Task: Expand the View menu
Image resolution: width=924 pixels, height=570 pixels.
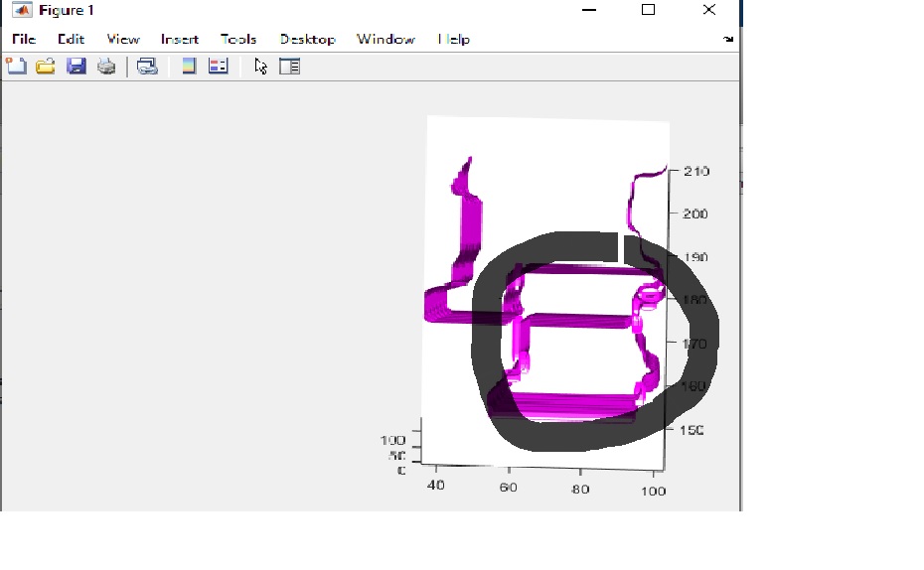Action: (123, 40)
